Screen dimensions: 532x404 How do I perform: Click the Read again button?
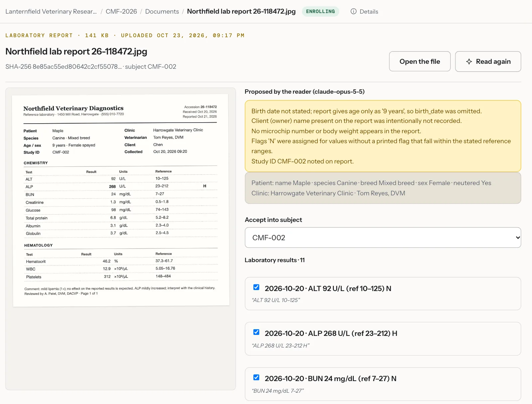coord(488,61)
